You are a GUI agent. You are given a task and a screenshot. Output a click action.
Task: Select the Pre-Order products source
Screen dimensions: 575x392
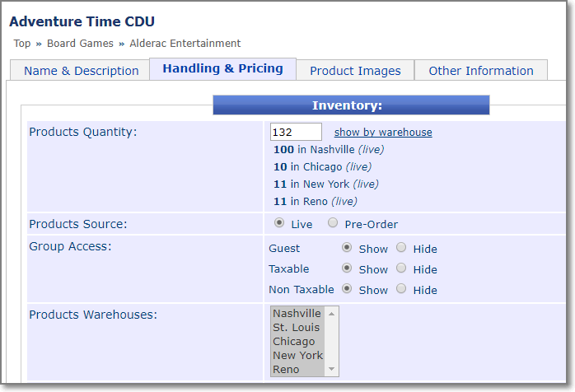333,223
